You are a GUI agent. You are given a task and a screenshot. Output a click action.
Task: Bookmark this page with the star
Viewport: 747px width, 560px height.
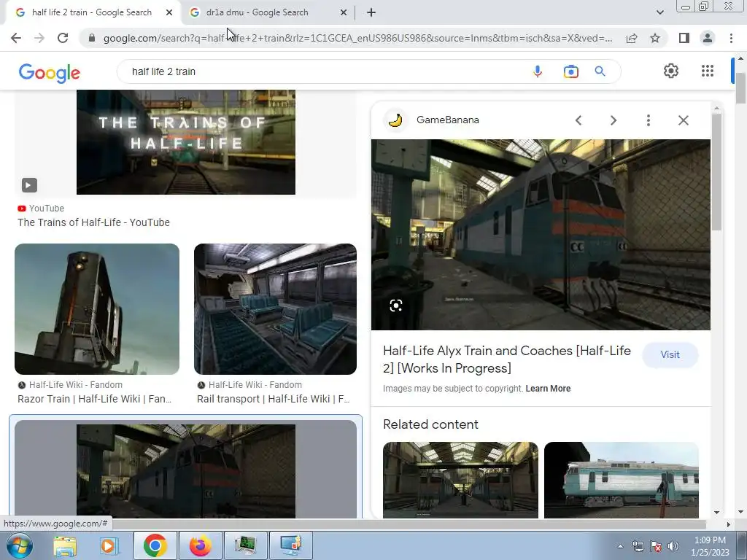coord(655,38)
